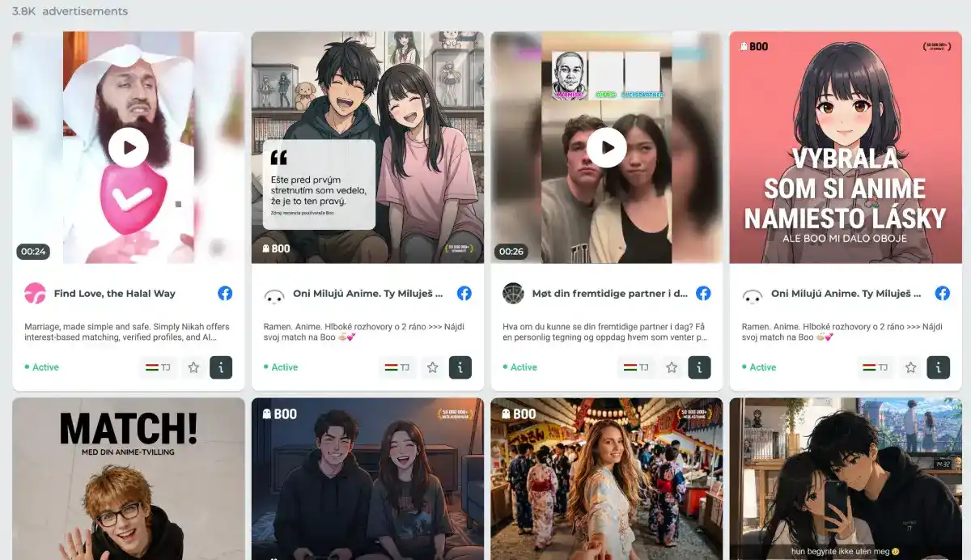Click TJ flag on the Vybrala som si anime ad
Screen dimensions: 971x560
point(876,367)
